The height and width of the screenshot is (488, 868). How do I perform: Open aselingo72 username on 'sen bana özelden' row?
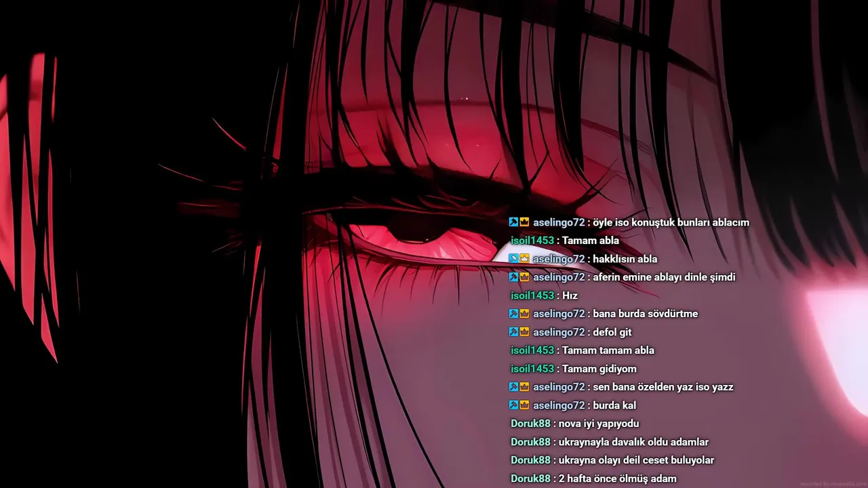(x=559, y=387)
